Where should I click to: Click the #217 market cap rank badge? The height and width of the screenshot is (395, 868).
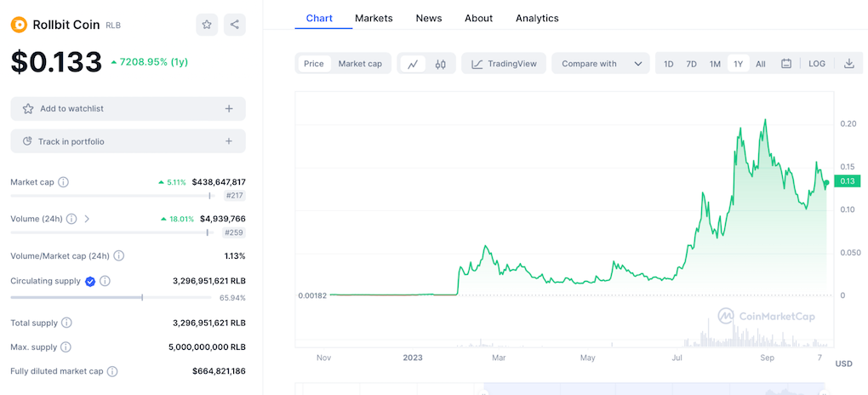point(235,196)
